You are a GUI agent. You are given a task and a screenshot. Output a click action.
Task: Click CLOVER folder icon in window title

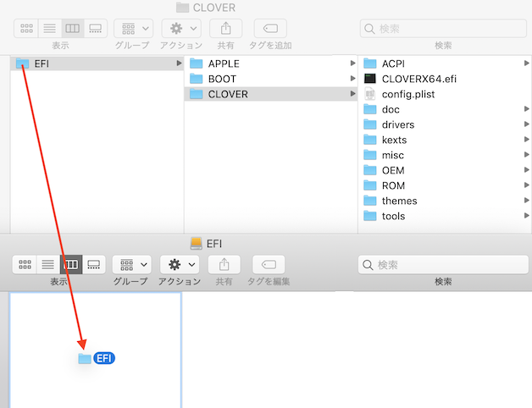[182, 8]
